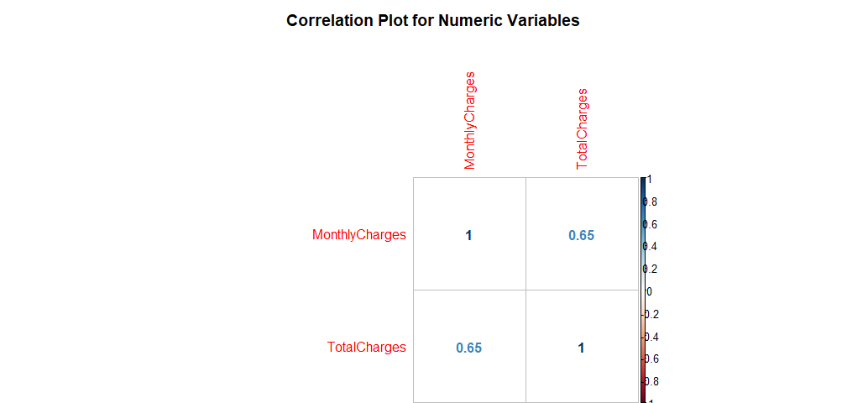The image size is (868, 403).
Task: Click the 0.2 mark on the color legend
Action: [x=650, y=269]
